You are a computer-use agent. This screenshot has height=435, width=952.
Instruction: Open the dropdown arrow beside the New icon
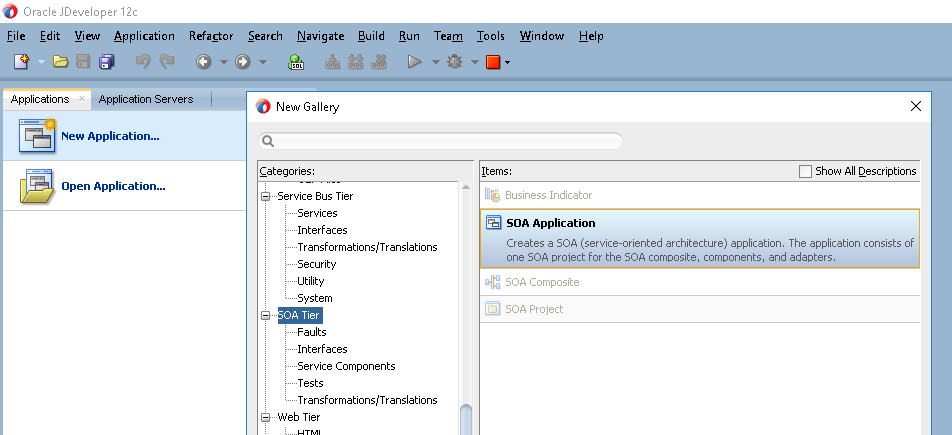(x=41, y=62)
